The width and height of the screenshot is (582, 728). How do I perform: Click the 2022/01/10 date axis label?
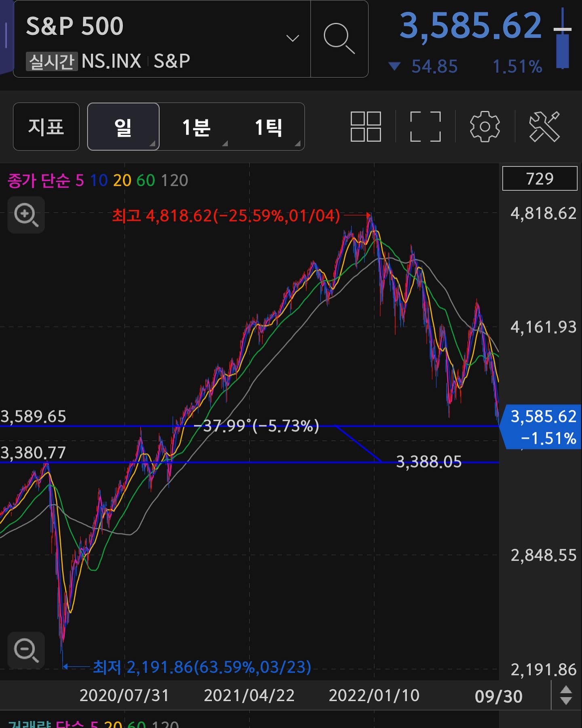point(374,696)
